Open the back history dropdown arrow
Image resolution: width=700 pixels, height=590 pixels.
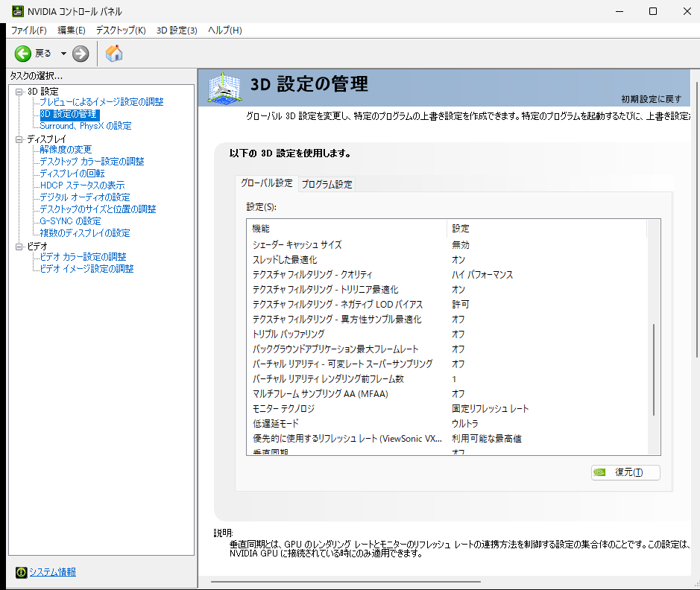[x=63, y=53]
